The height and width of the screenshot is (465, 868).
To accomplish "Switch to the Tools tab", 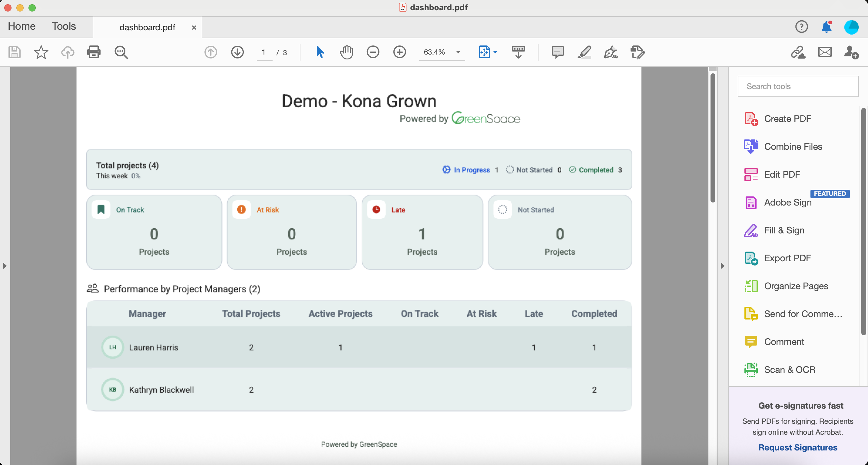I will (x=64, y=26).
